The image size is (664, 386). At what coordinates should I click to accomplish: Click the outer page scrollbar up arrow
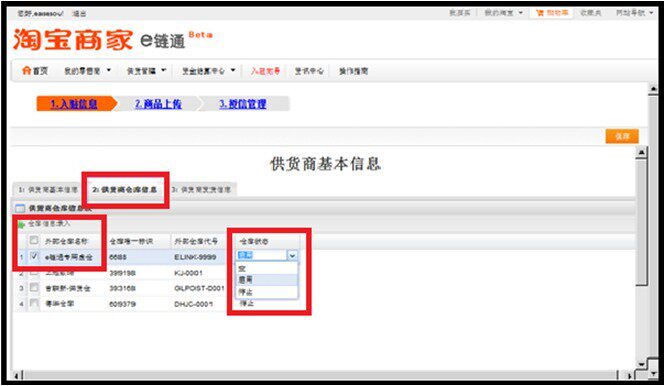coord(653,89)
